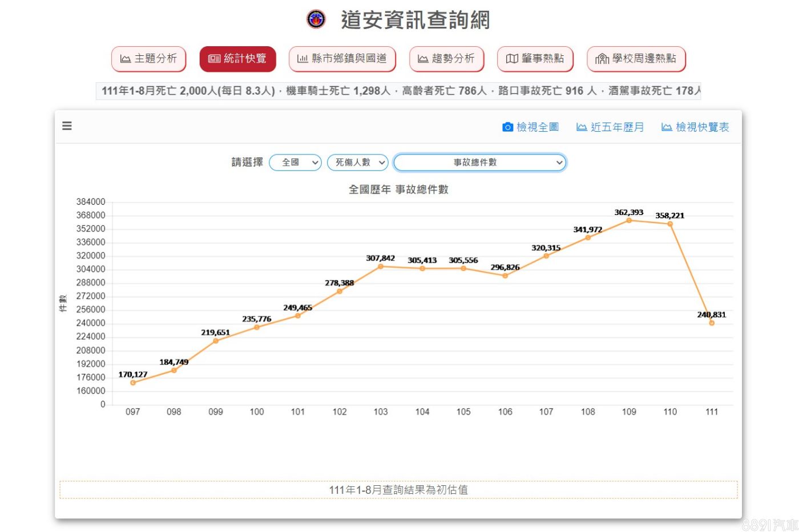
Task: Click the bar chart icon on 縣市鄉鎮與國道
Action: 302,59
